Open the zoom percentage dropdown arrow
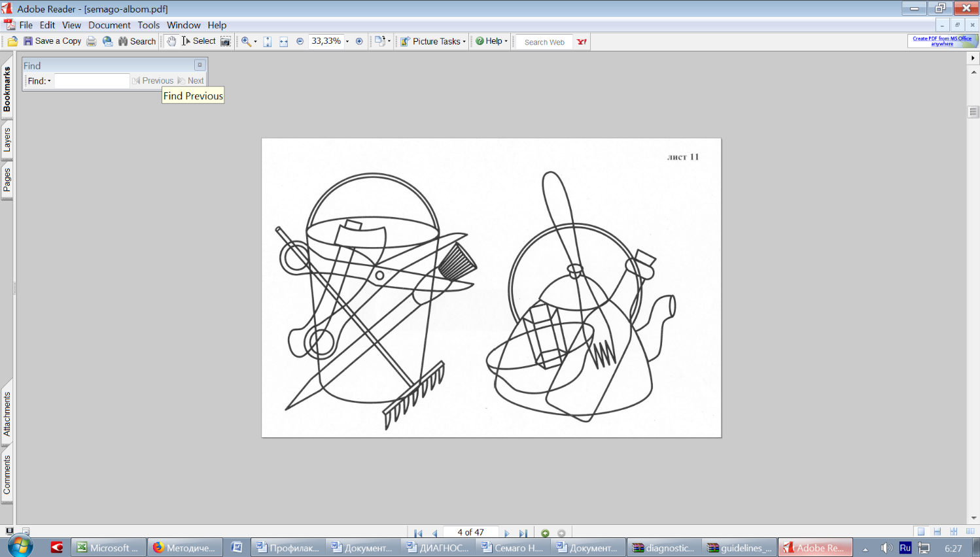The width and height of the screenshot is (980, 557). pyautogui.click(x=347, y=41)
